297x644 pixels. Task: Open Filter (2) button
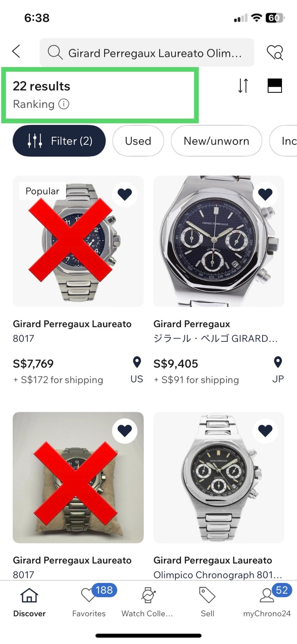59,141
